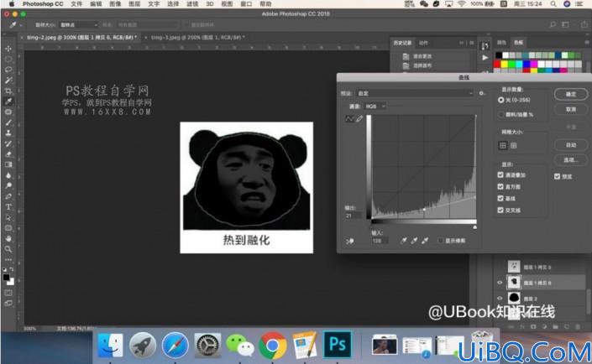Click the input value field in Curves
The height and width of the screenshot is (364, 592).
(380, 241)
